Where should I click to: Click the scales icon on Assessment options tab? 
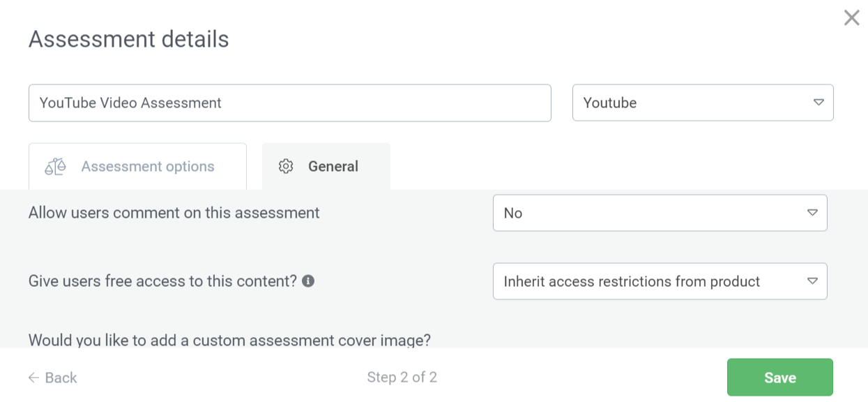point(55,167)
